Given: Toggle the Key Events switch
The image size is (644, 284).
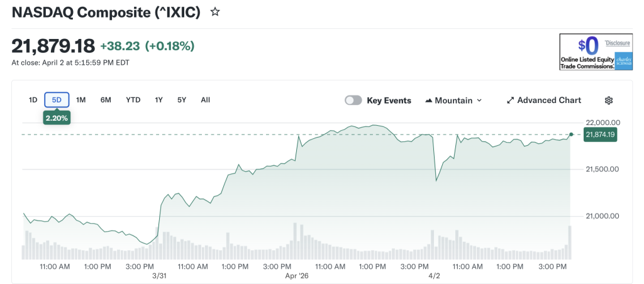Looking at the screenshot, I should [x=353, y=101].
